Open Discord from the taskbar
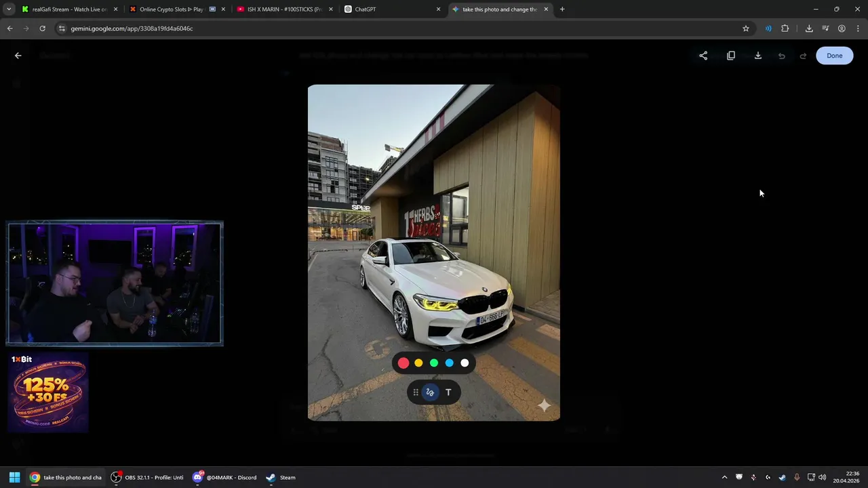 pyautogui.click(x=224, y=477)
